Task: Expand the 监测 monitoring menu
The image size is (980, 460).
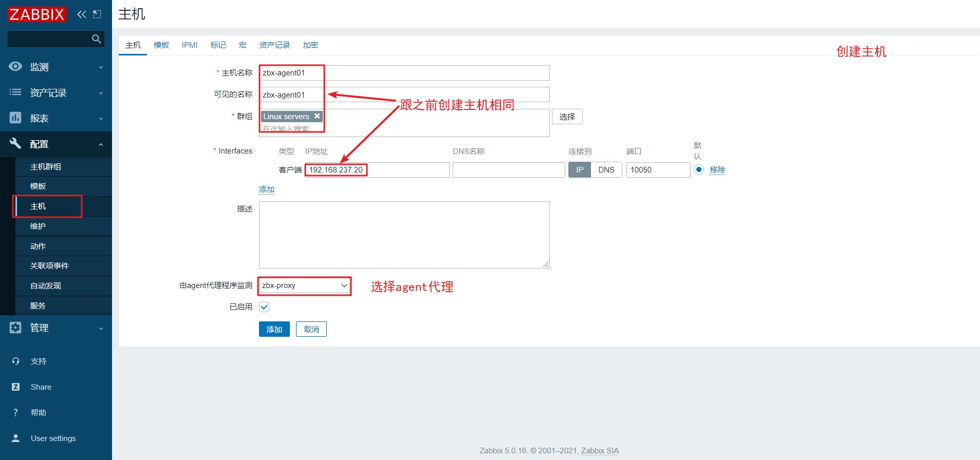Action: (x=56, y=67)
